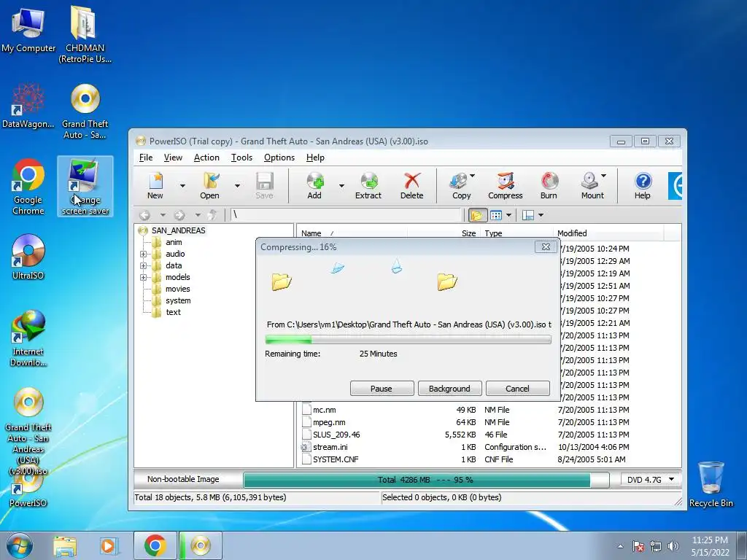Click the Add files toolbar icon
Screen dimensions: 747x560
click(x=315, y=182)
